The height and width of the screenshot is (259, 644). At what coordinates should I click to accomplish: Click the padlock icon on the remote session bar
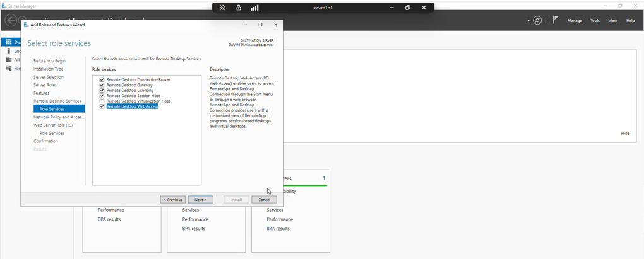(x=239, y=8)
